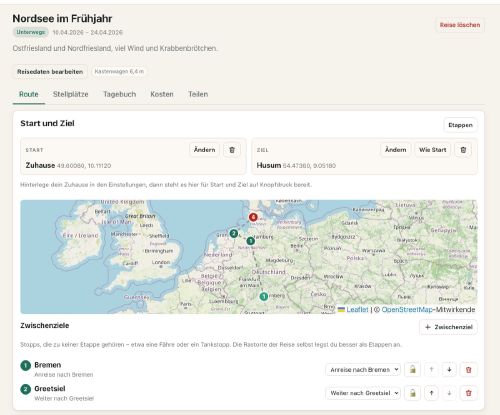Click the 'Husum' destination name
The width and height of the screenshot is (500, 415).
tap(269, 165)
